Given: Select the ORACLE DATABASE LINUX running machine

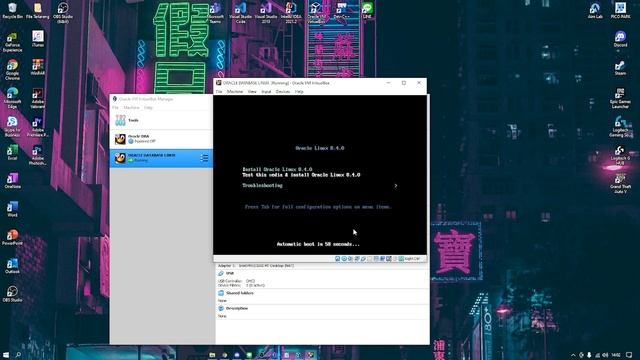Looking at the screenshot, I should coord(161,158).
